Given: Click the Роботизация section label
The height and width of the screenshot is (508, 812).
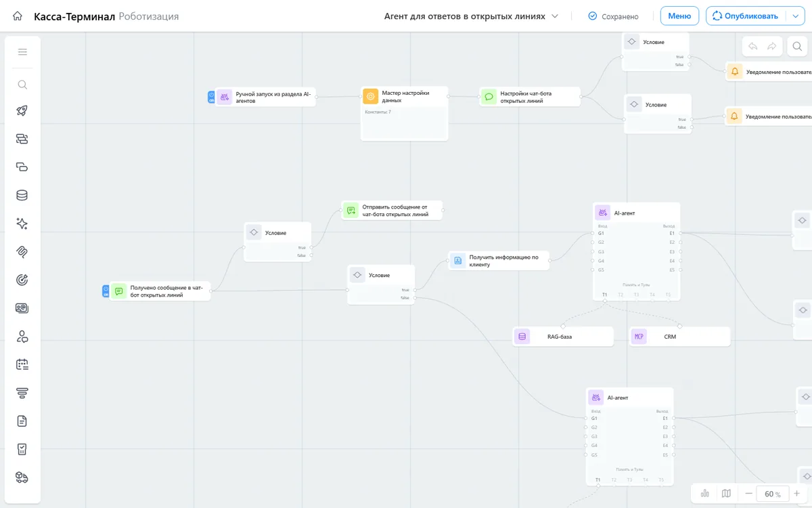Looking at the screenshot, I should 149,16.
